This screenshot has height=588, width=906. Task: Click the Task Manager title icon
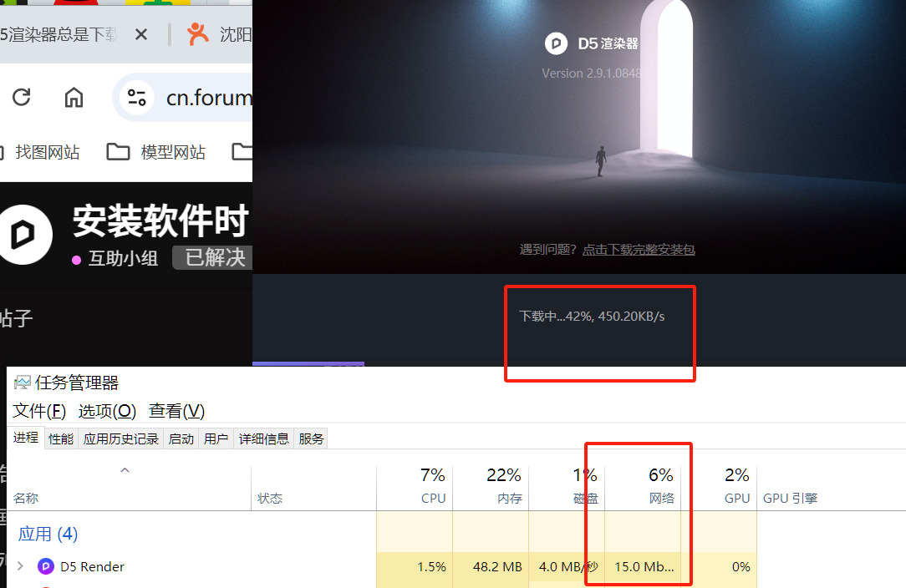click(x=22, y=383)
